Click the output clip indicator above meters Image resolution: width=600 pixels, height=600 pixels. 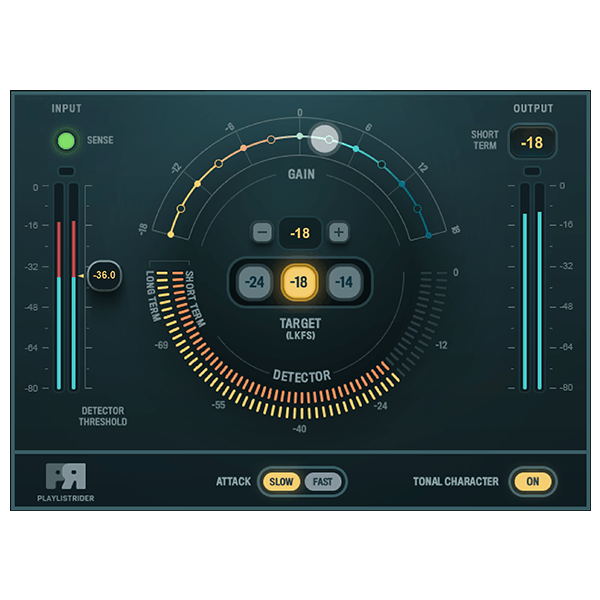(x=532, y=171)
